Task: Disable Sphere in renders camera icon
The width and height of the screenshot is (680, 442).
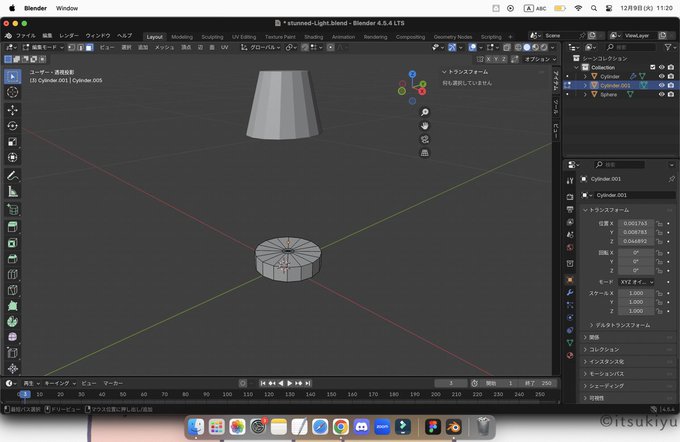Action: point(671,95)
